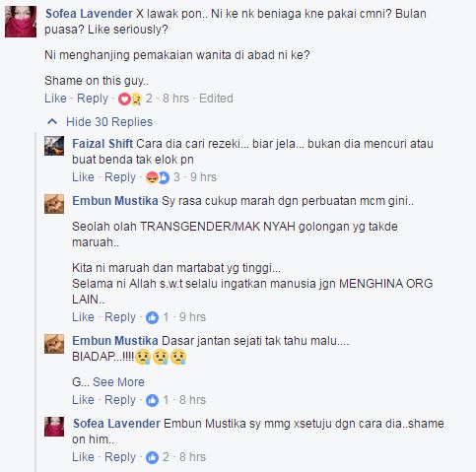
Task: Reply to Sofea Lavender's top comment
Action: coord(93,99)
